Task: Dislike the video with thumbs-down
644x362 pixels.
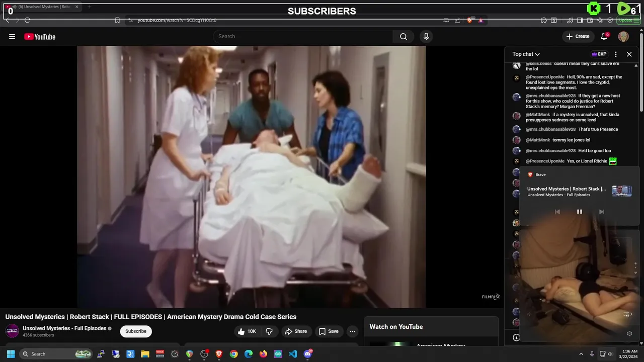Action: coord(269,331)
